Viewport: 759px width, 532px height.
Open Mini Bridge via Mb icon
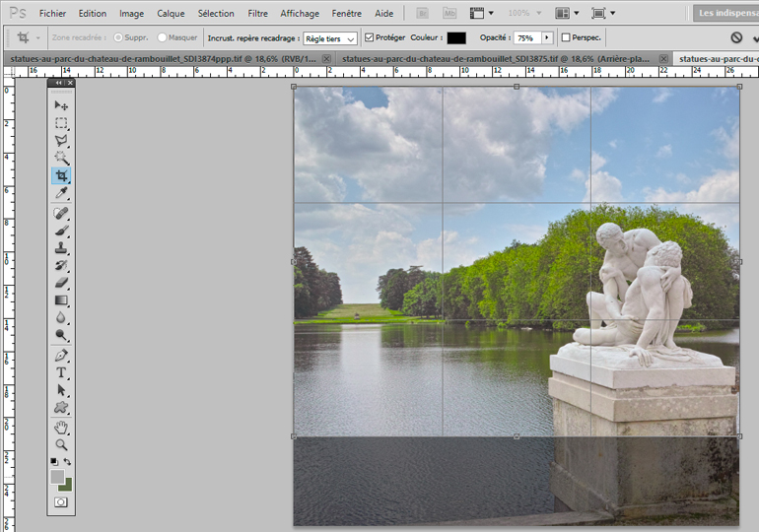449,13
